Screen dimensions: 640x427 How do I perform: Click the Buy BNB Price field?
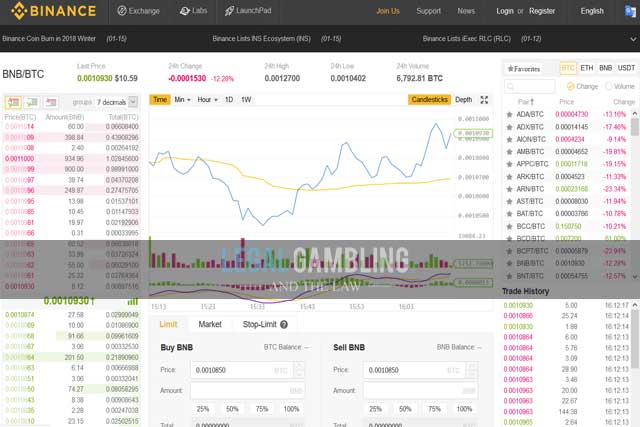point(247,370)
